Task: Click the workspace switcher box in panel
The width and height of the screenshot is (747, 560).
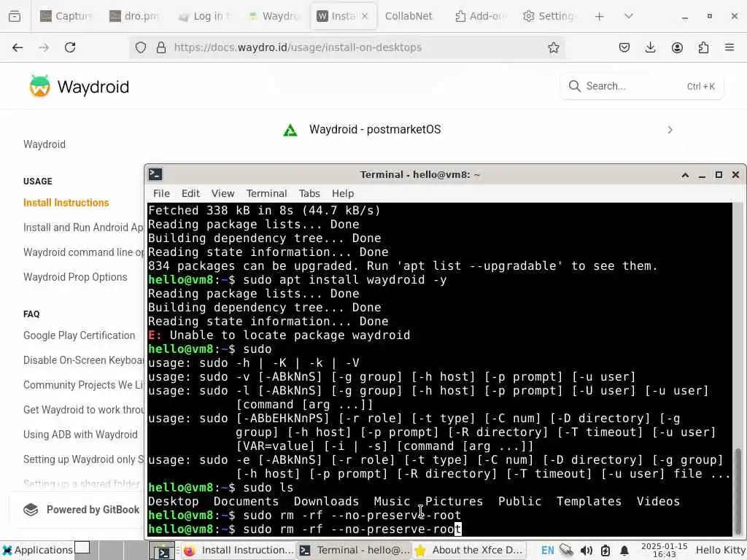Action: (x=82, y=548)
